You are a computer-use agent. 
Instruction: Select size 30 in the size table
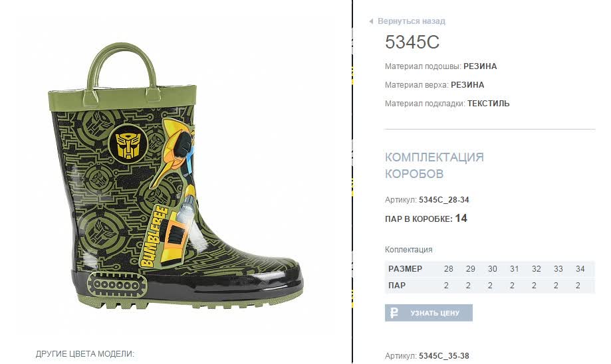(492, 269)
